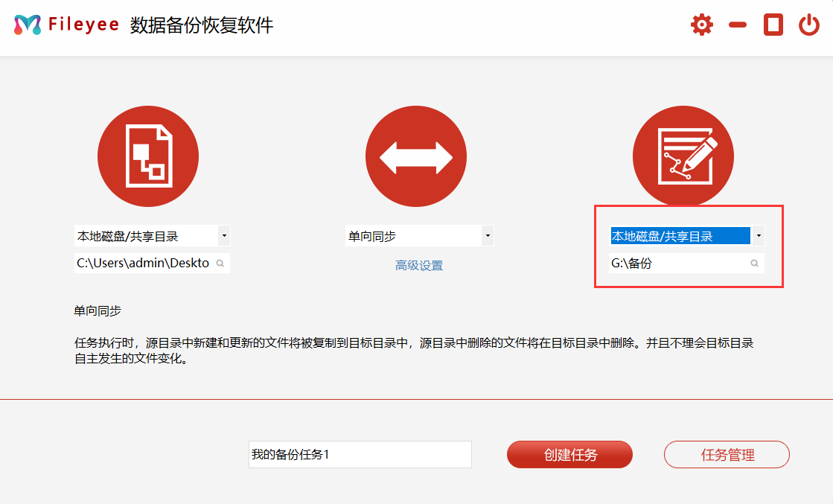Image resolution: width=833 pixels, height=504 pixels.
Task: Click the Fileyee logo
Action: [26, 23]
